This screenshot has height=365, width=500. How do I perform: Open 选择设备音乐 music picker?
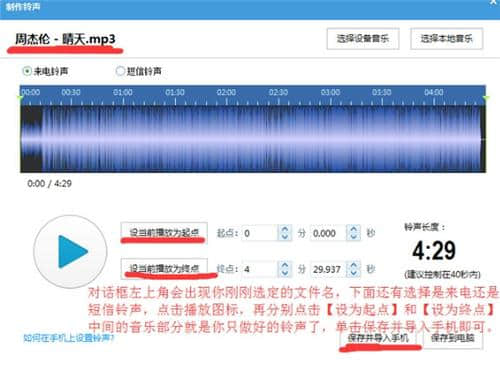pyautogui.click(x=363, y=39)
